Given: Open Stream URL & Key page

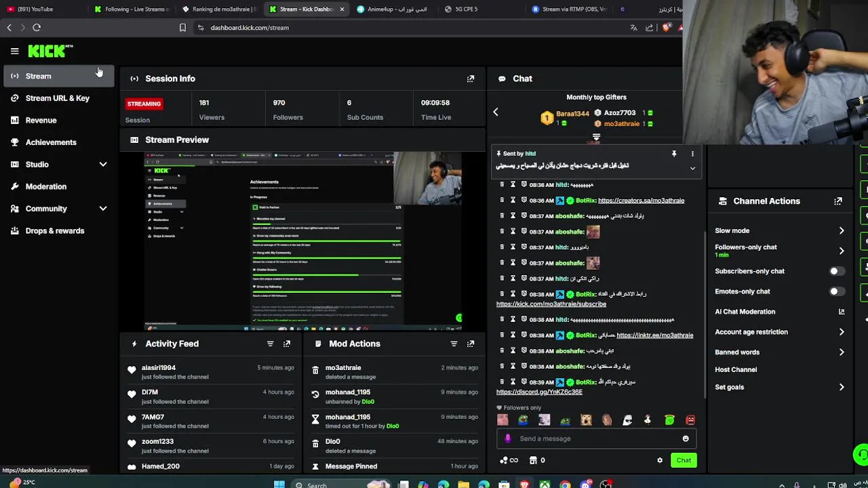Looking at the screenshot, I should point(58,98).
